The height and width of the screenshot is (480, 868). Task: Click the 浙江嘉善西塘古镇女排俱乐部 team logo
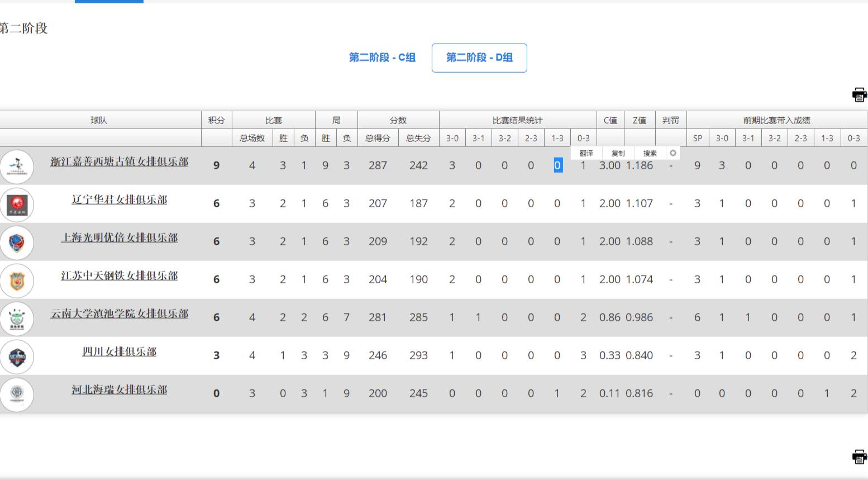[17, 167]
